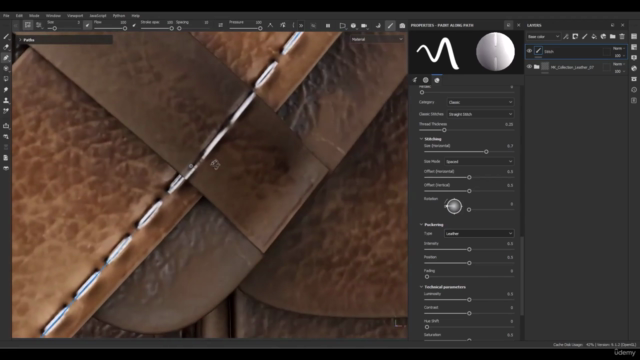
Task: Add a mask from Layers toolbar
Action: pos(575,37)
